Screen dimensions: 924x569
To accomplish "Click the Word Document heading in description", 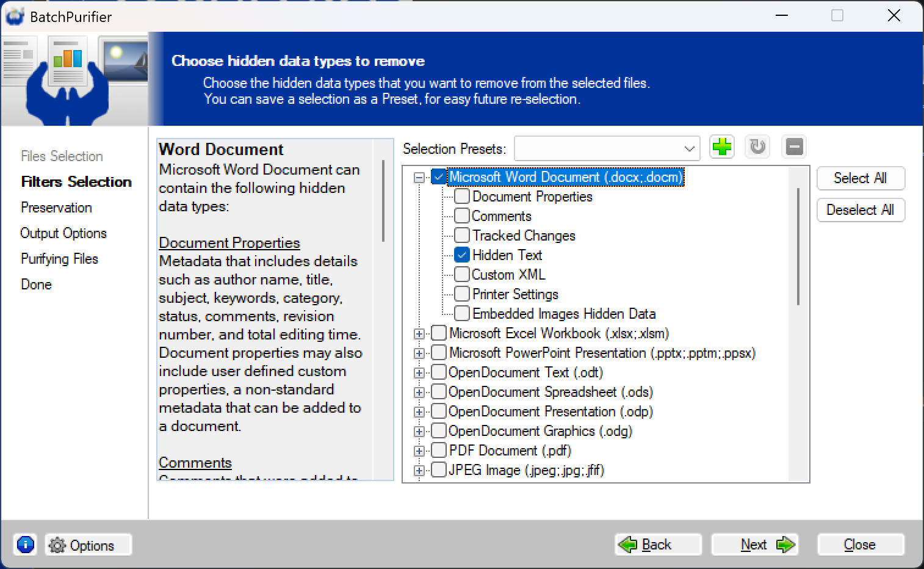I will [221, 150].
